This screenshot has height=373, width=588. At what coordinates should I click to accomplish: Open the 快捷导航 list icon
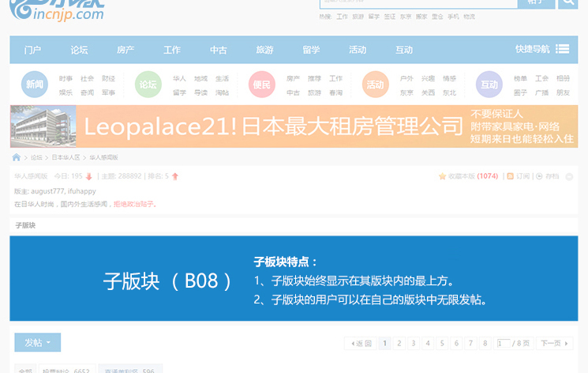coord(562,49)
